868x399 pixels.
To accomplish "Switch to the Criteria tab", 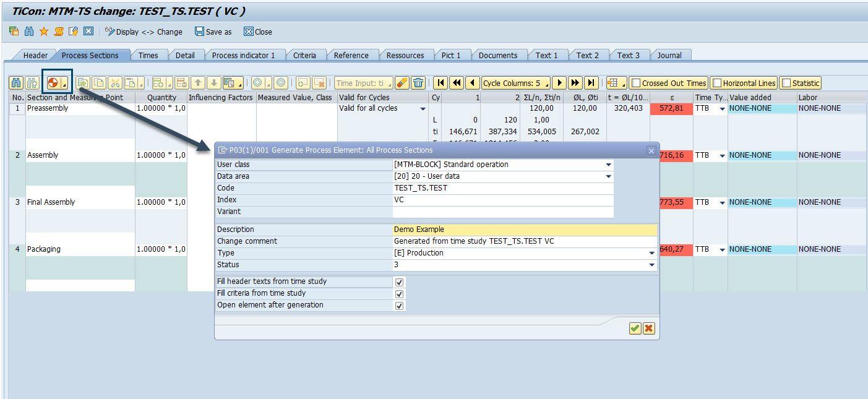I will (x=304, y=55).
